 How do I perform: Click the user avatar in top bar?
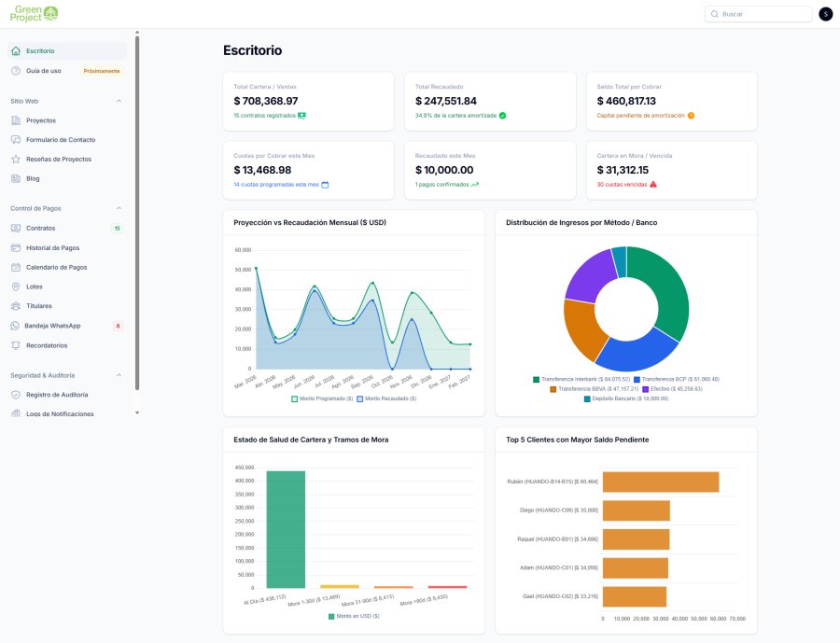tap(826, 14)
